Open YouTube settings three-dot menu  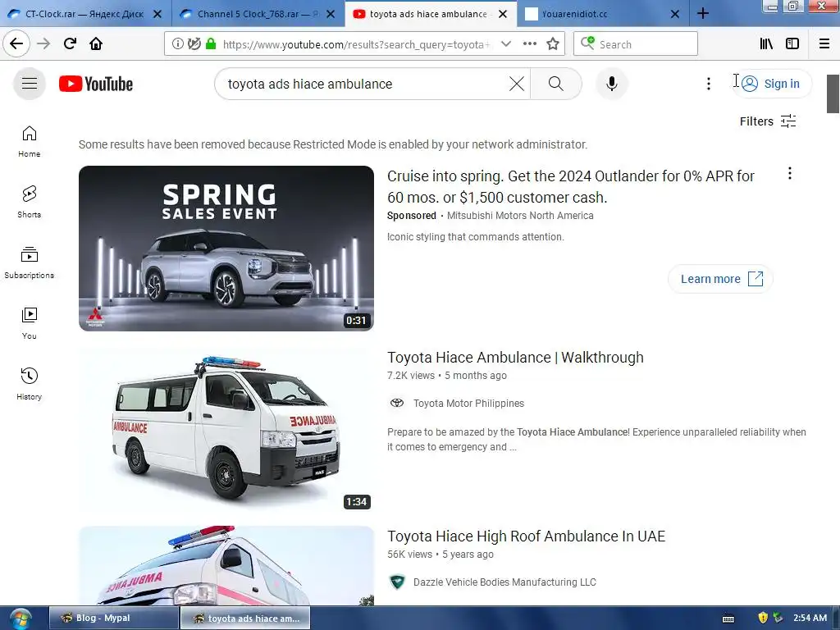(708, 84)
